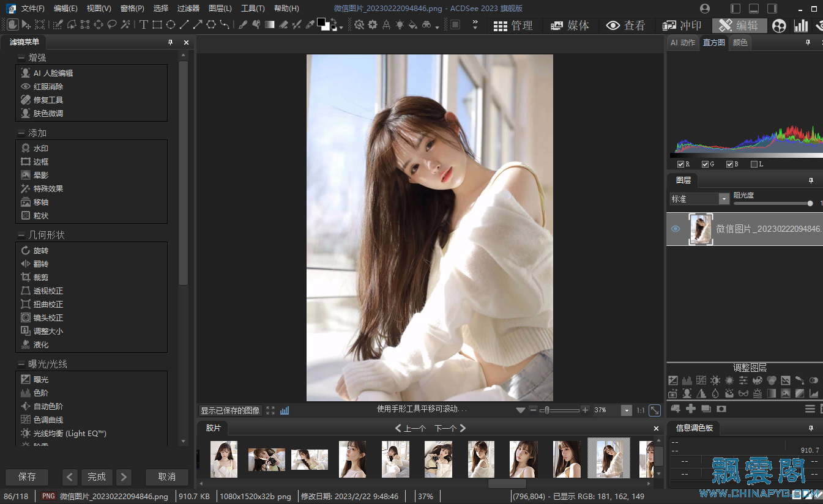Viewport: 823px width, 504px height.
Task: Click the duplicate layer icon
Action: point(706,409)
